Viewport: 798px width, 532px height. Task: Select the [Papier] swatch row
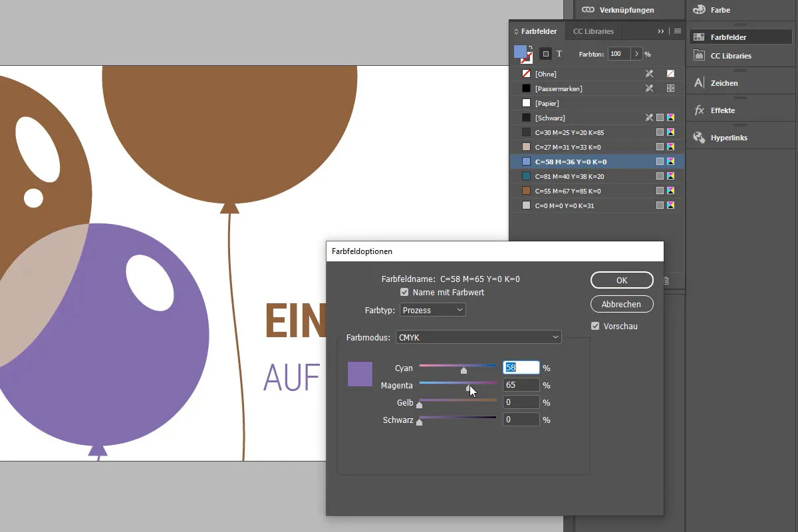[x=597, y=103]
